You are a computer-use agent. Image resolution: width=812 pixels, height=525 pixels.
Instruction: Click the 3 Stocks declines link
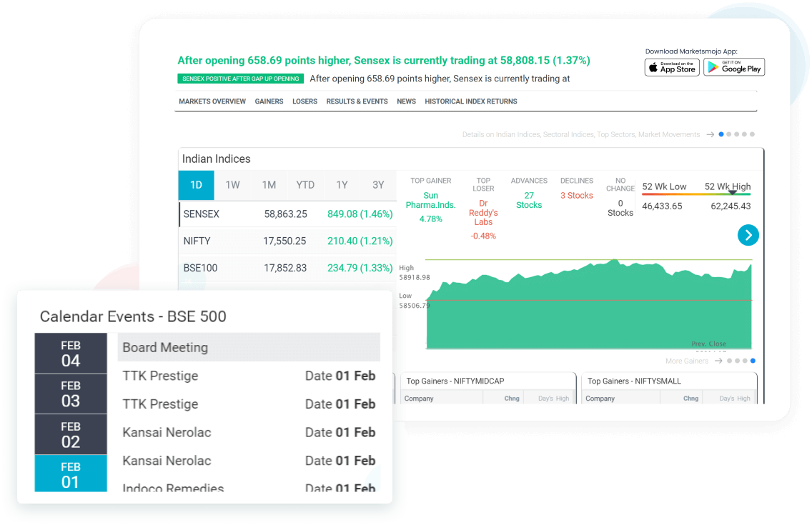point(576,196)
